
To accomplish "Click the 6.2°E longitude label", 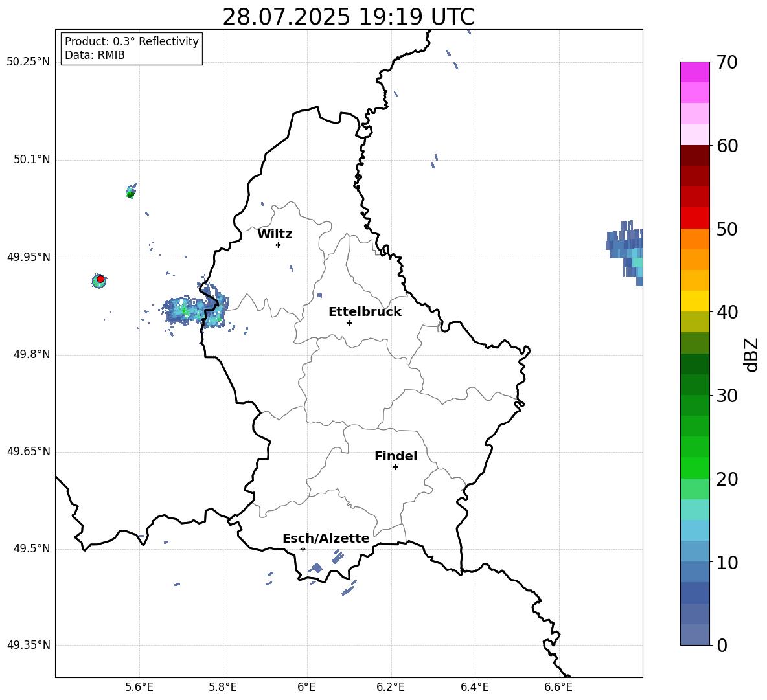I will (391, 687).
